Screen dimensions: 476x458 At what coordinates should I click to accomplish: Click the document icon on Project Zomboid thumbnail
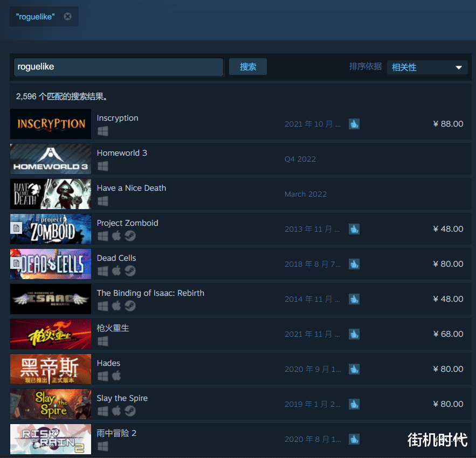[16, 228]
